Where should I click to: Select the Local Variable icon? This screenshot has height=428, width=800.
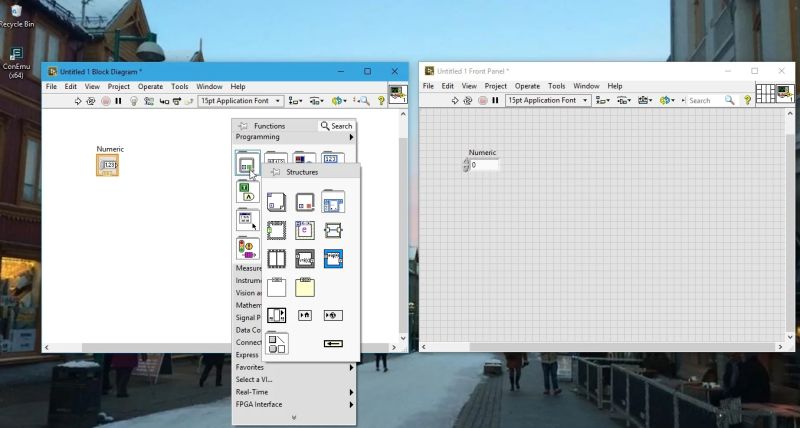[305, 315]
